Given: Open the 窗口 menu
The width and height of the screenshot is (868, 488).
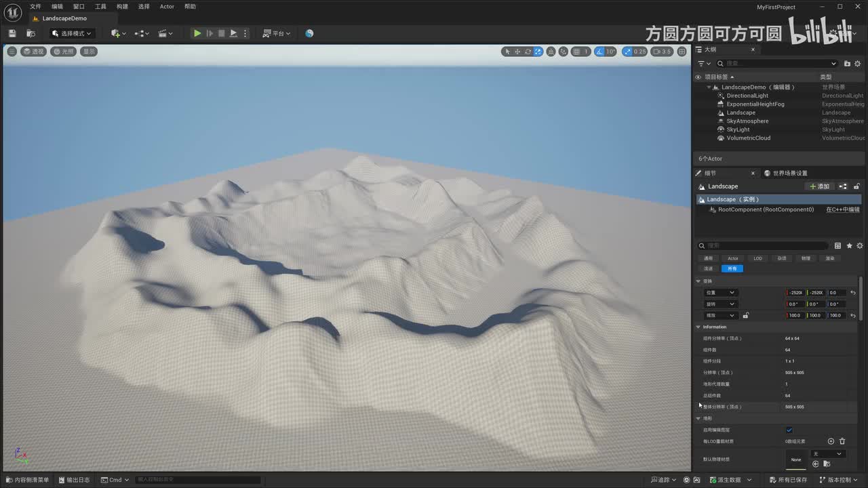Looking at the screenshot, I should pyautogui.click(x=79, y=7).
